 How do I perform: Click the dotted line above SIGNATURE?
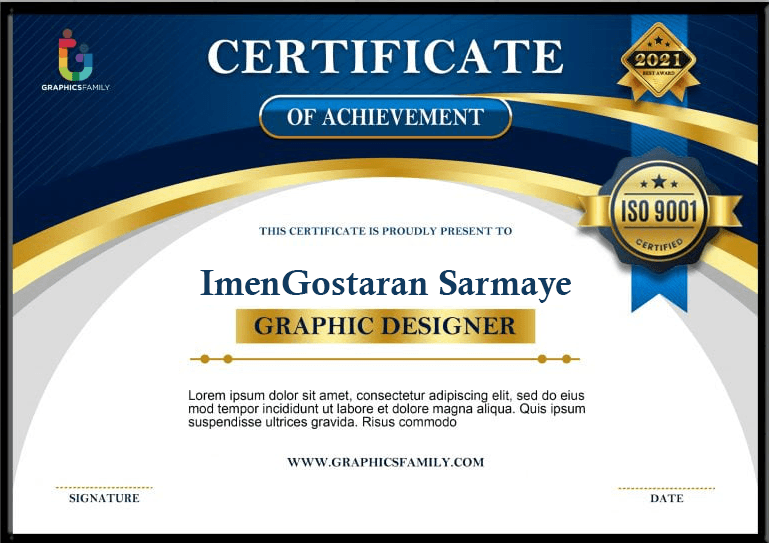[104, 487]
